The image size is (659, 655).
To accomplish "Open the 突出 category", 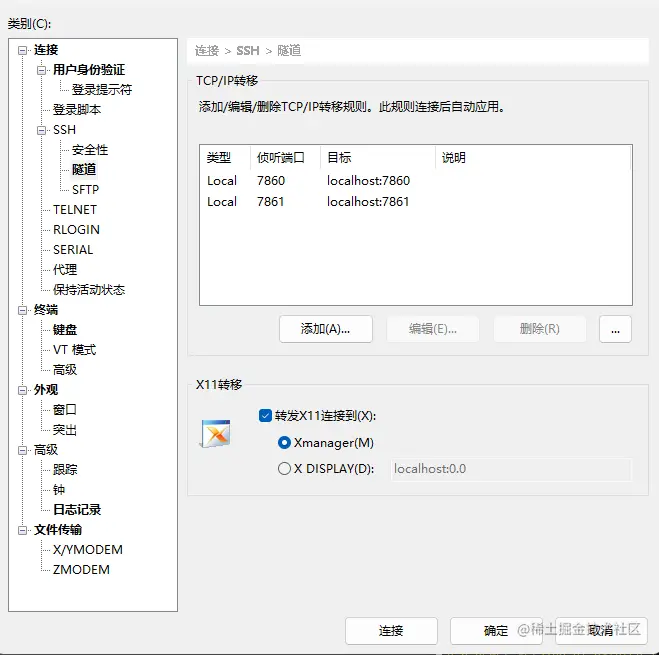I will click(65, 430).
